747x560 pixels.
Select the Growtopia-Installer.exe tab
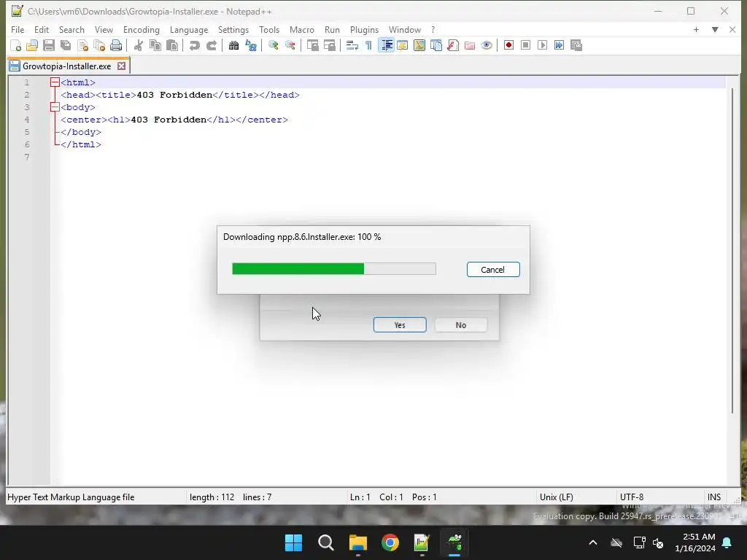click(x=66, y=66)
